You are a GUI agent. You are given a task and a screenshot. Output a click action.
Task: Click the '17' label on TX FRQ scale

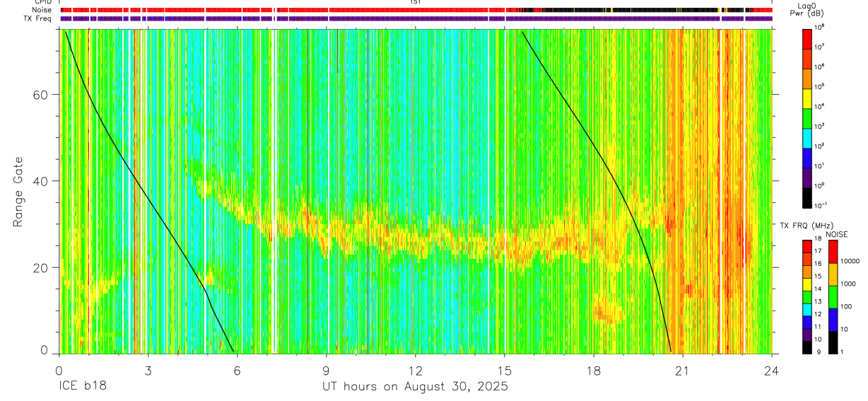818,252
